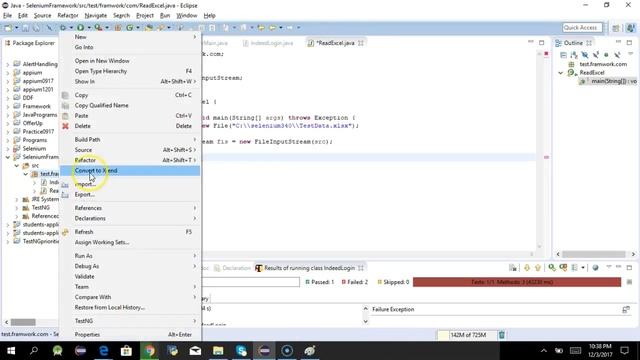Toggle Hide Local Types in Outline toolbar
Viewport: 640px width, 360px height.
[617, 54]
